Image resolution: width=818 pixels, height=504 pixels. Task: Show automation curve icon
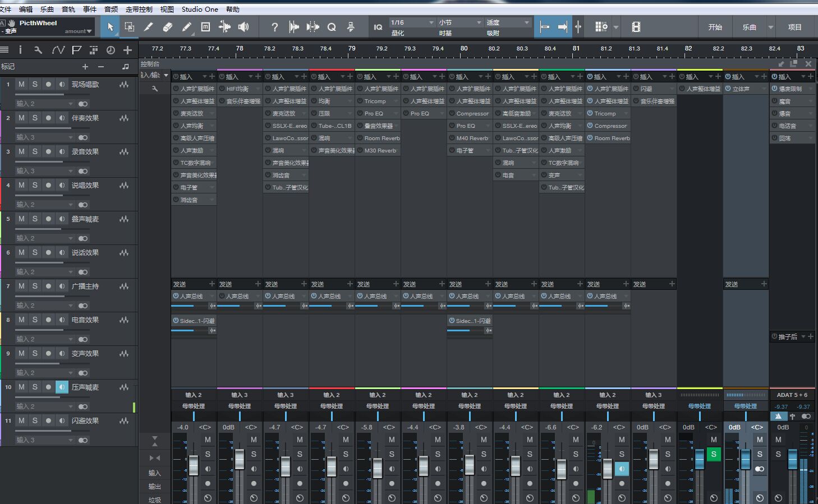click(58, 50)
